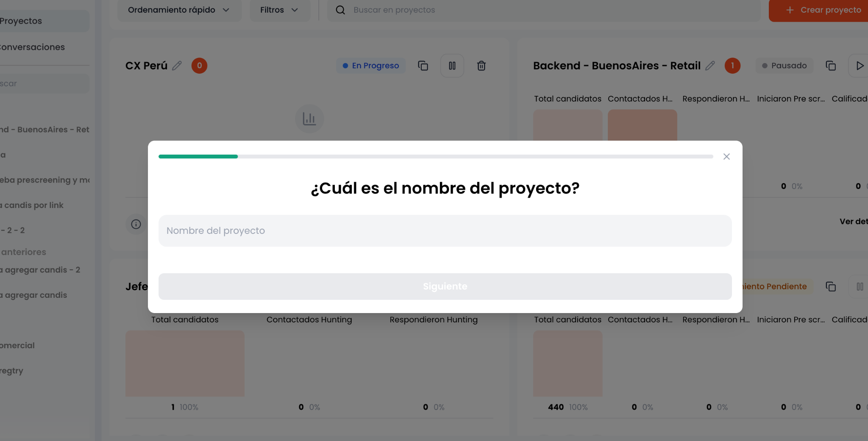Screen dimensions: 868x441
Task: Click the anteriores section label in sidebar
Action: coord(24,252)
